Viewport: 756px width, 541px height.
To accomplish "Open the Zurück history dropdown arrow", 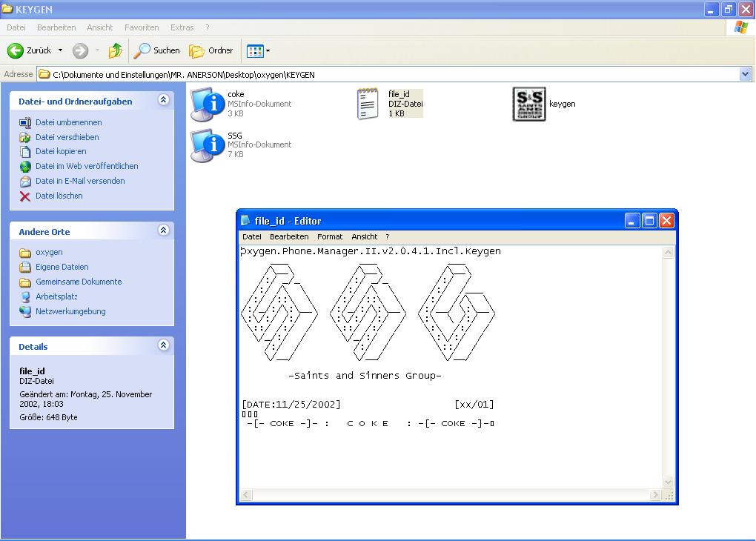I will [x=61, y=50].
